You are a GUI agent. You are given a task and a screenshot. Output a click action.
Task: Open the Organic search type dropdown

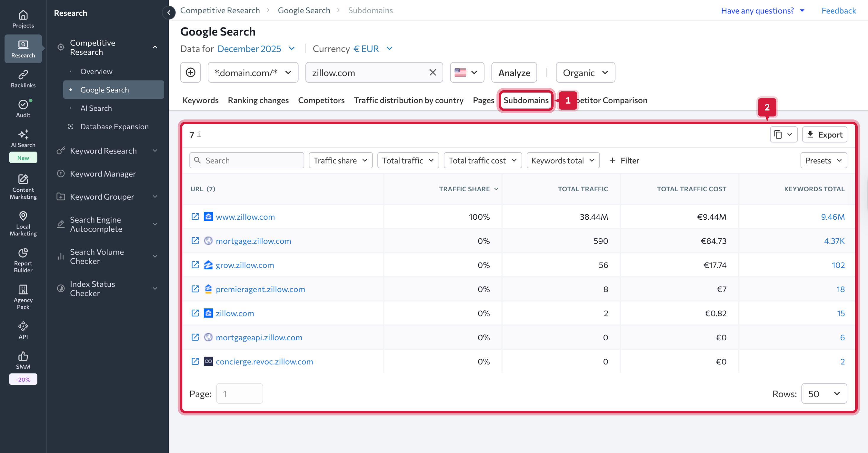[585, 72]
